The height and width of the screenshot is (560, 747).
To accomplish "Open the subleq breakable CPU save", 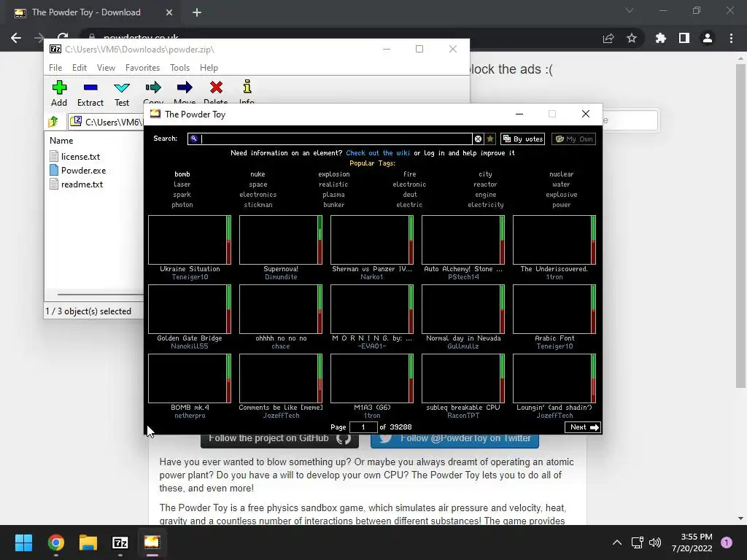I will 463,378.
